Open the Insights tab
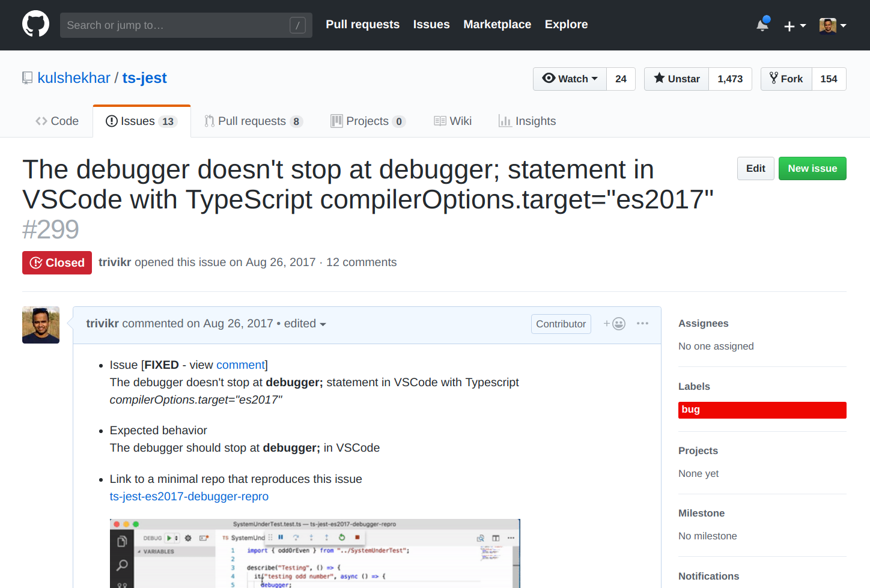This screenshot has height=588, width=870. coord(528,121)
